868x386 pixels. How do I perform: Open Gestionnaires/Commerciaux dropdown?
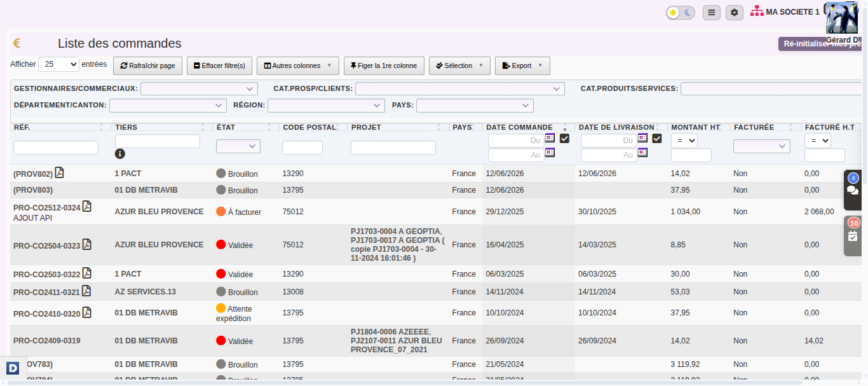[x=199, y=88]
